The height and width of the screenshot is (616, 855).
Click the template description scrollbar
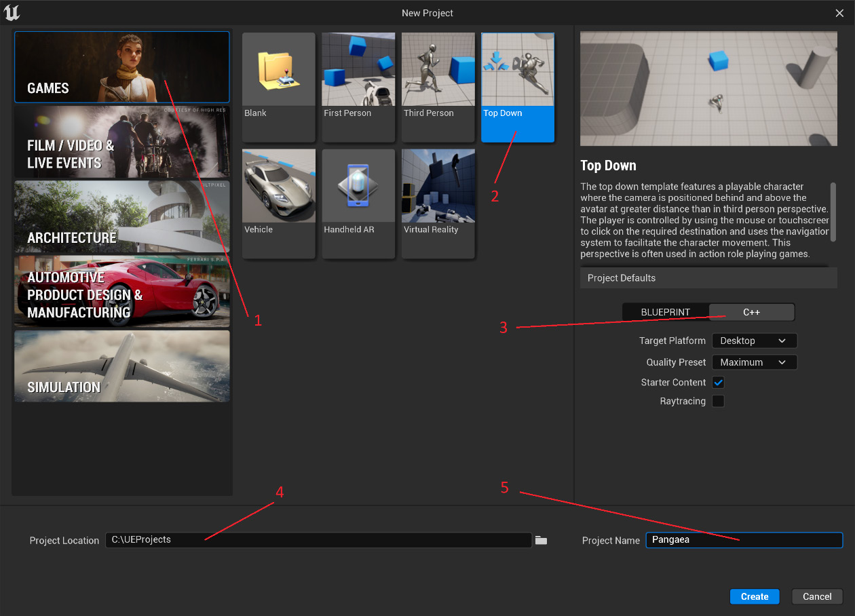(x=833, y=211)
